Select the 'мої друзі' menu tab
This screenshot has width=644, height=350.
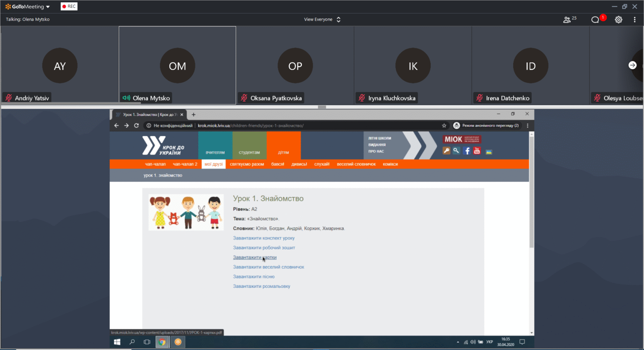[x=213, y=164]
